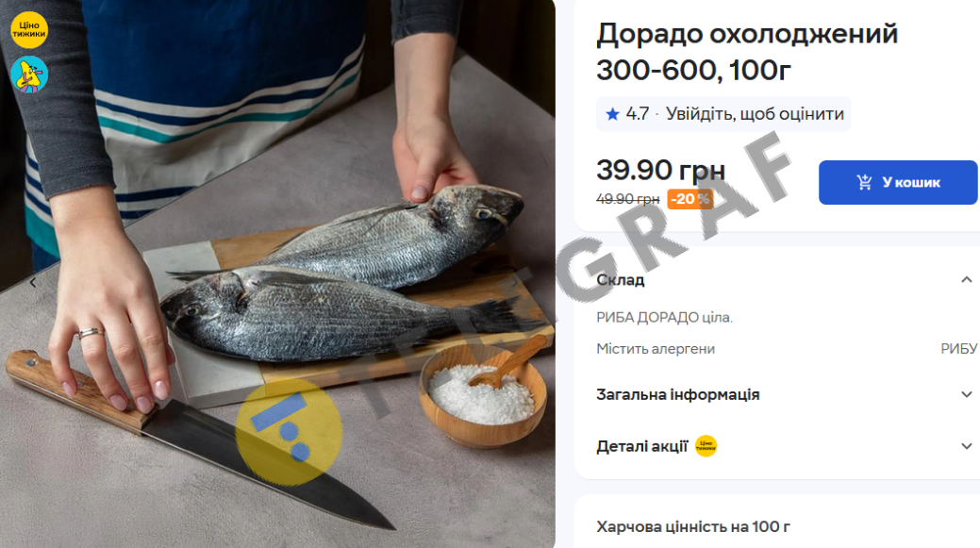
Task: Click the blue mascot badge icon
Action: 28,75
